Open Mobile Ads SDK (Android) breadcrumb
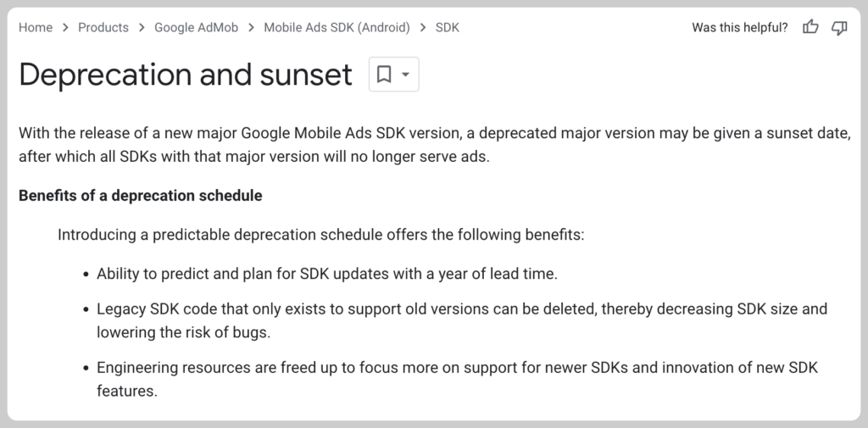 coord(337,27)
